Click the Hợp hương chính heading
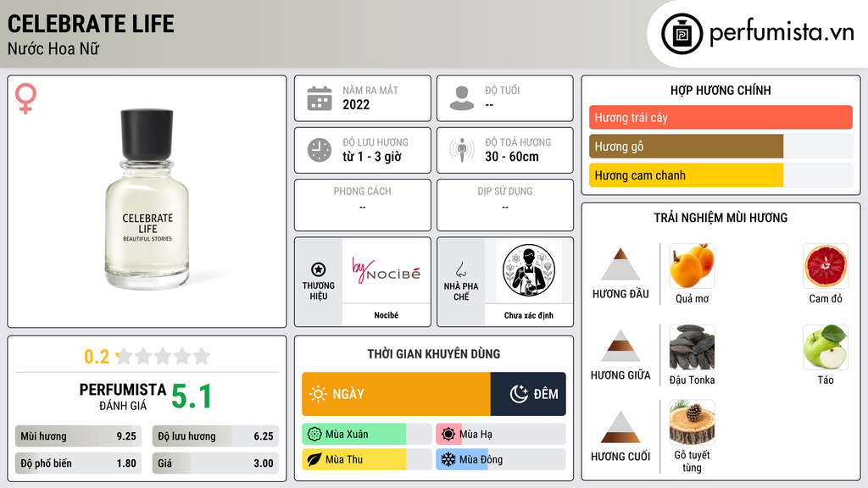The height and width of the screenshot is (488, 868). pyautogui.click(x=721, y=90)
